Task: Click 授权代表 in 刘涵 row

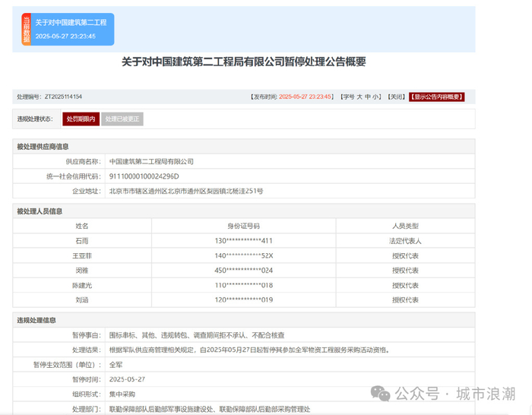Action: [x=405, y=300]
